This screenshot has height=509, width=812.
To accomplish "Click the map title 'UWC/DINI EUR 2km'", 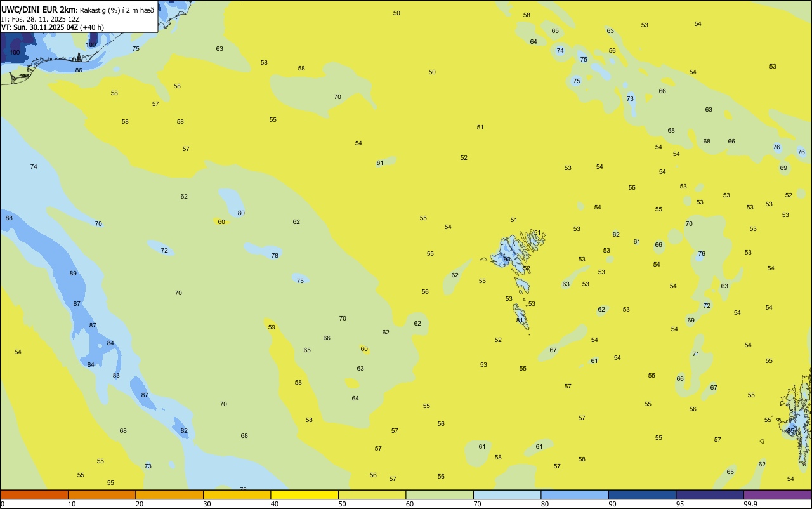I will [38, 10].
